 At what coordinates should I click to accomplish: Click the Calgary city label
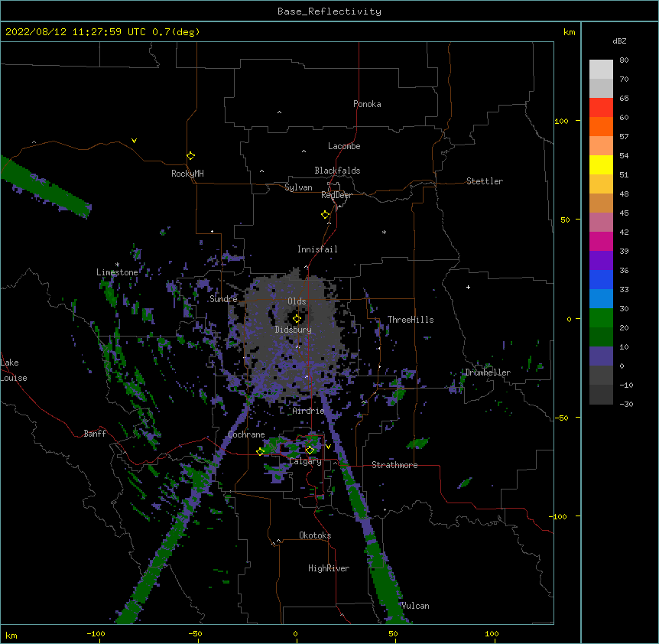click(306, 461)
